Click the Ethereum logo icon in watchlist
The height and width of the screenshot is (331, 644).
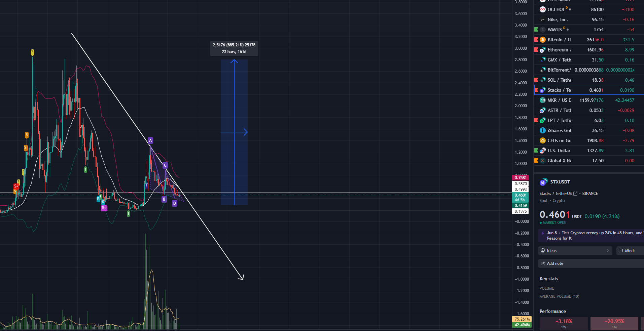click(542, 50)
